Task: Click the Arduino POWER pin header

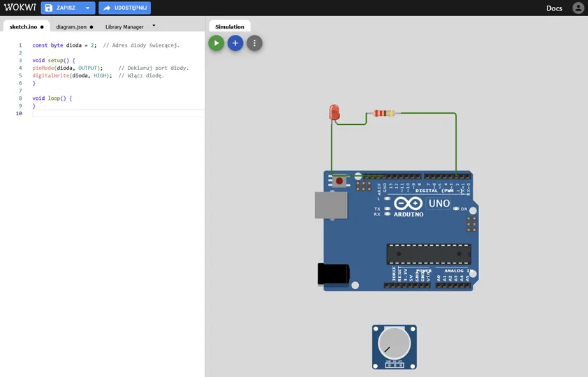Action: tap(407, 286)
